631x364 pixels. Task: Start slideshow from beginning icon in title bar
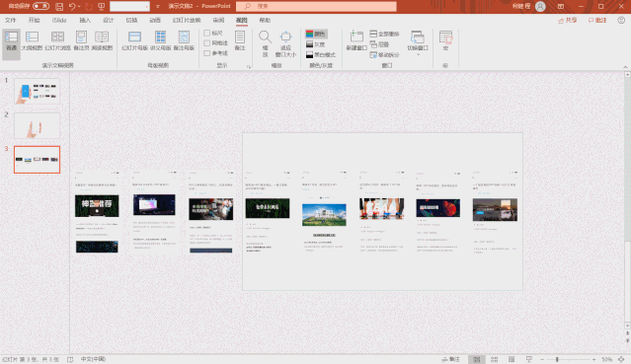pos(102,7)
